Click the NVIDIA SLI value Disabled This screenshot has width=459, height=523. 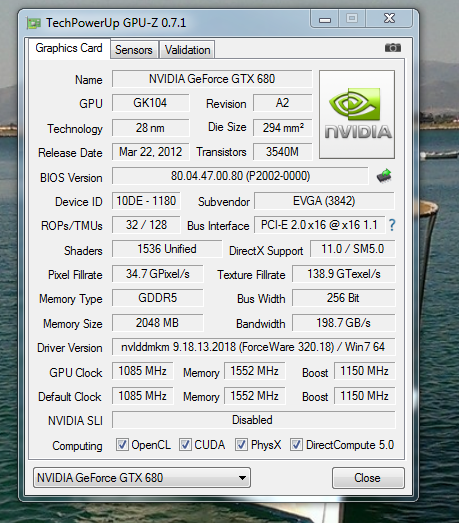click(x=254, y=420)
